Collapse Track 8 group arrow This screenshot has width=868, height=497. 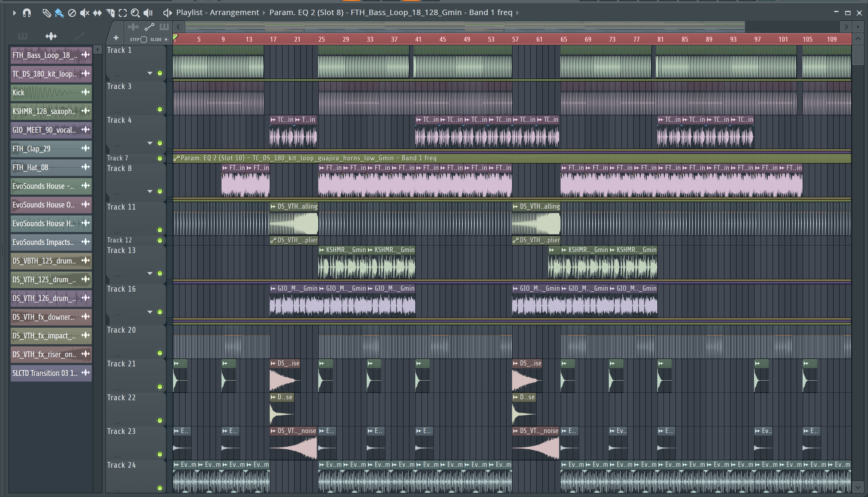[150, 191]
